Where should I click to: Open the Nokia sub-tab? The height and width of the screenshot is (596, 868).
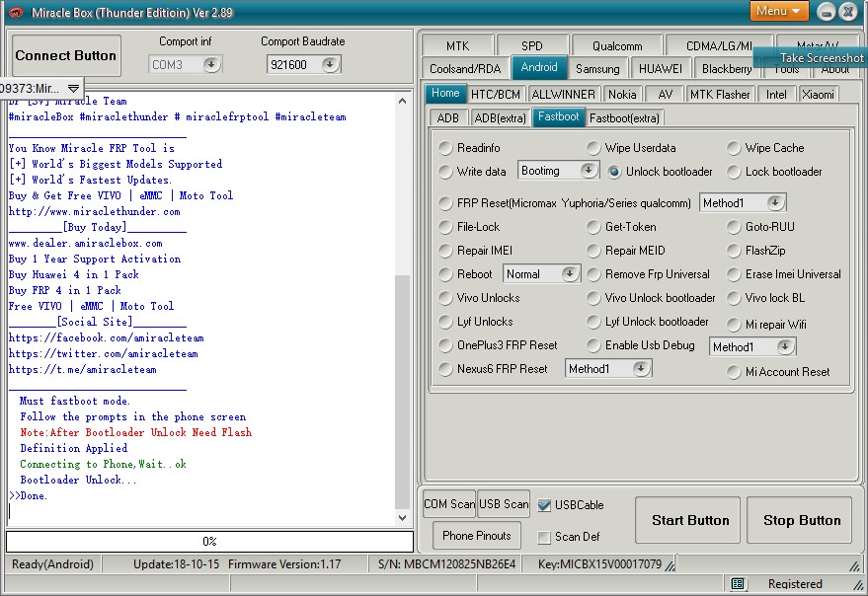[622, 95]
